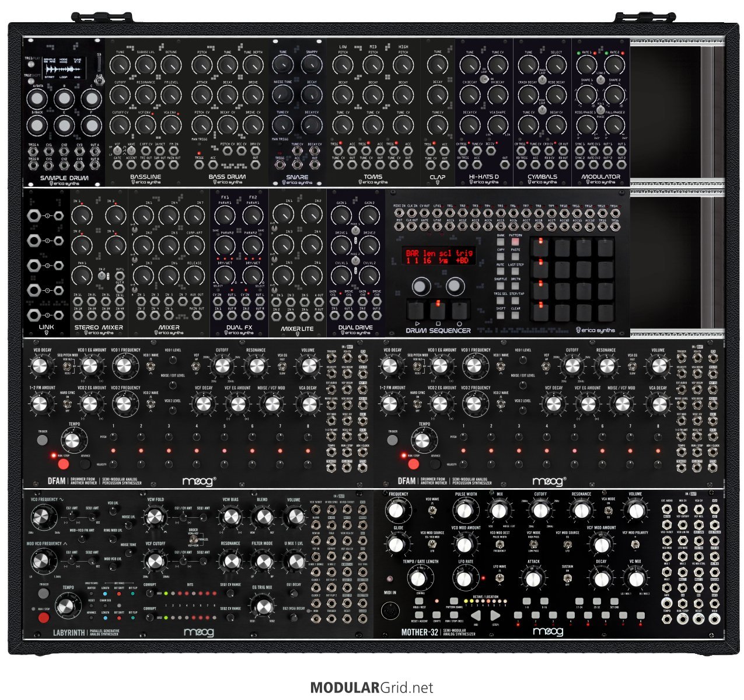Click the EG TRIG MIX knob on Labyrinth
Screen dimensions: 744x700
(x=263, y=607)
